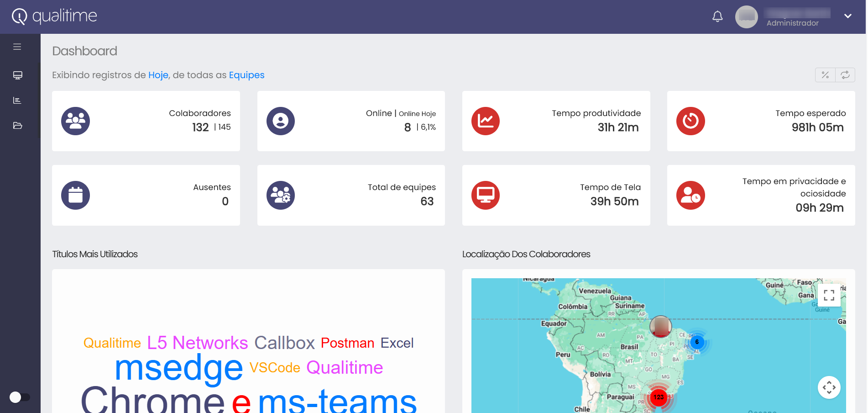868x413 pixels.
Task: Expand the Administrador user menu
Action: pyautogui.click(x=847, y=16)
